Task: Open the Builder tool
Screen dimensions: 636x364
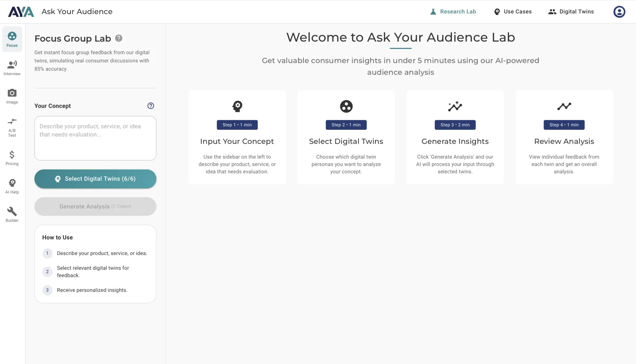Action: [x=12, y=215]
